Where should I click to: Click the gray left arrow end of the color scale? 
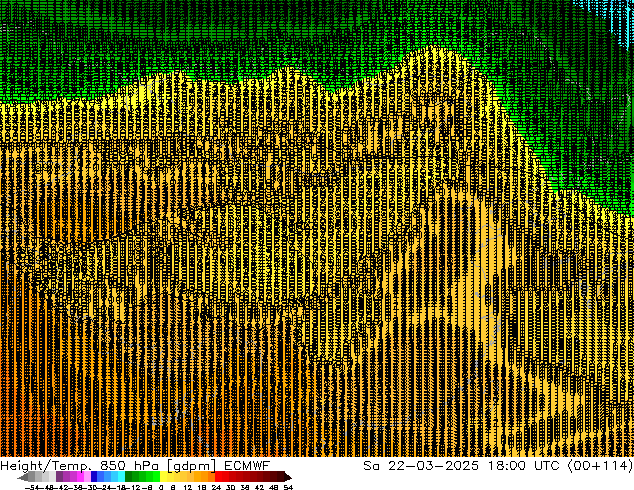click(23, 477)
